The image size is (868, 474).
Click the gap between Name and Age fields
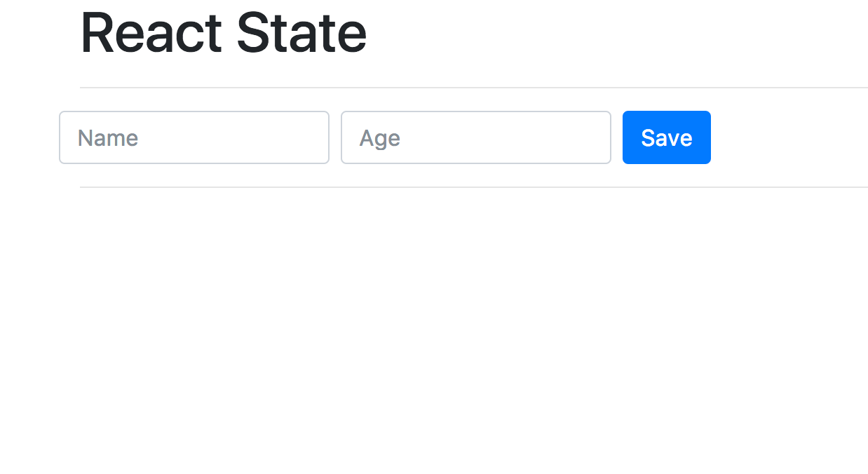[x=335, y=137]
